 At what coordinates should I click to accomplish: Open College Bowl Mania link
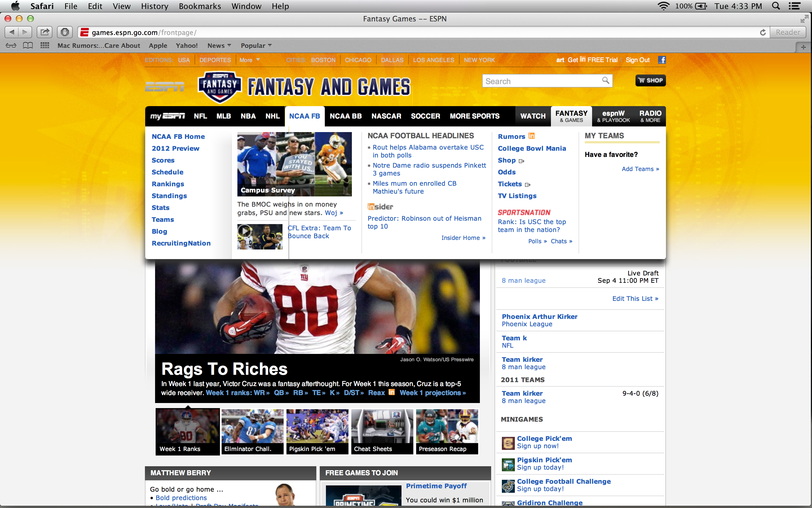[x=532, y=148]
